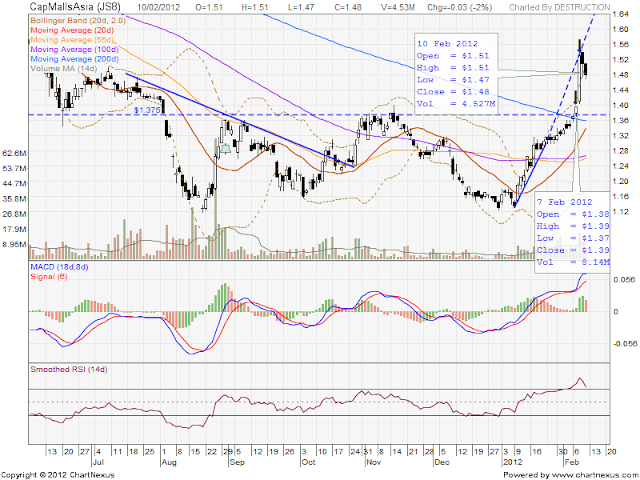Viewport: 640px width, 480px height.
Task: Select the Moving Average (100d) legend entry
Action: [x=74, y=49]
